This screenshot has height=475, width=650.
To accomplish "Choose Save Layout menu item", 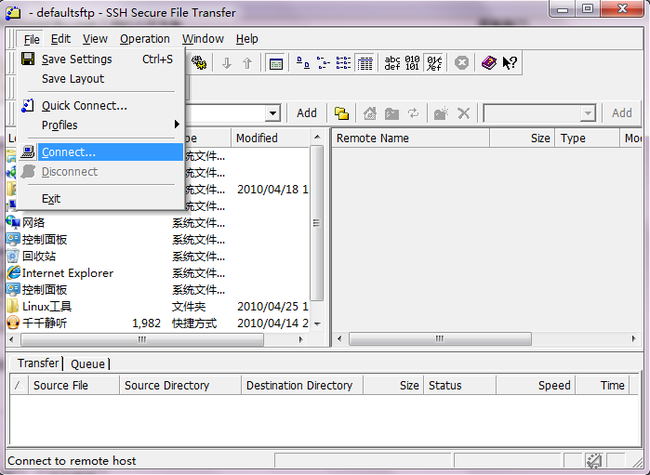I will pyautogui.click(x=100, y=79).
